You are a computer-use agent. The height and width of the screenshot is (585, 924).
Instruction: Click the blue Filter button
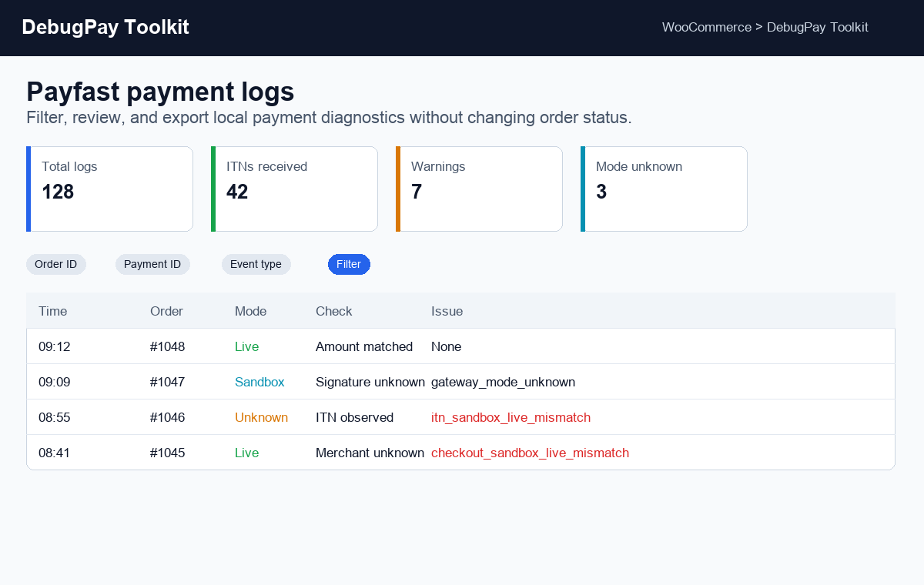coord(349,264)
